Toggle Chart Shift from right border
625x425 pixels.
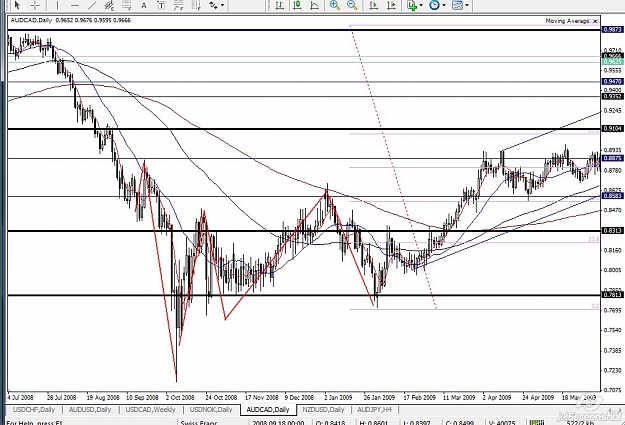pyautogui.click(x=391, y=5)
